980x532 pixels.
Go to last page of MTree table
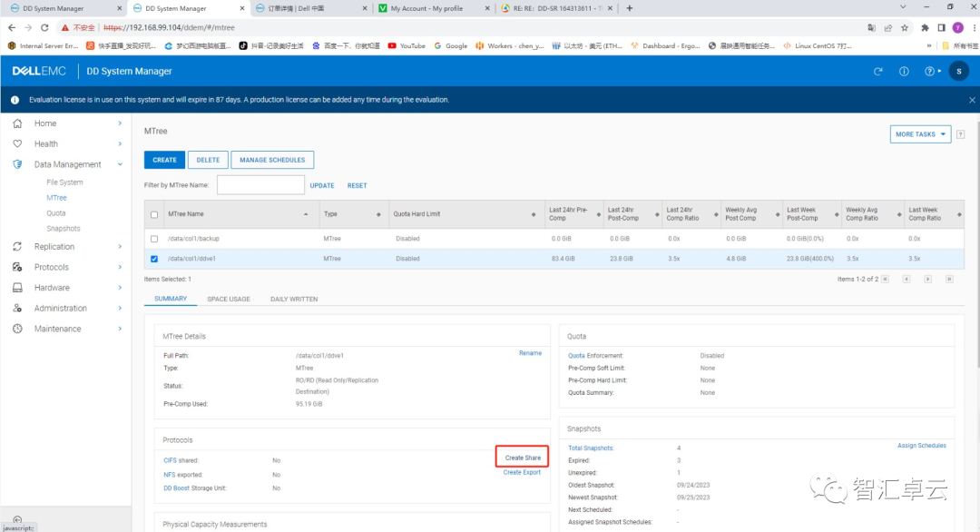tap(949, 280)
